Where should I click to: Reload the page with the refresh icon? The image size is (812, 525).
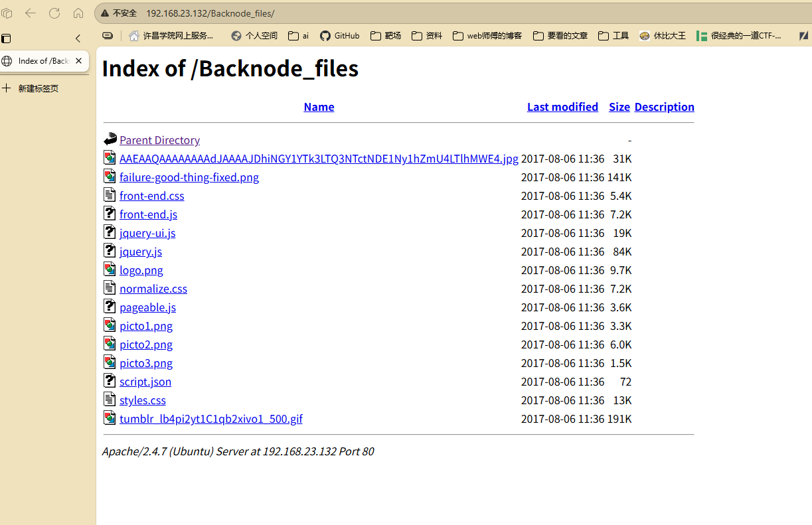[54, 13]
